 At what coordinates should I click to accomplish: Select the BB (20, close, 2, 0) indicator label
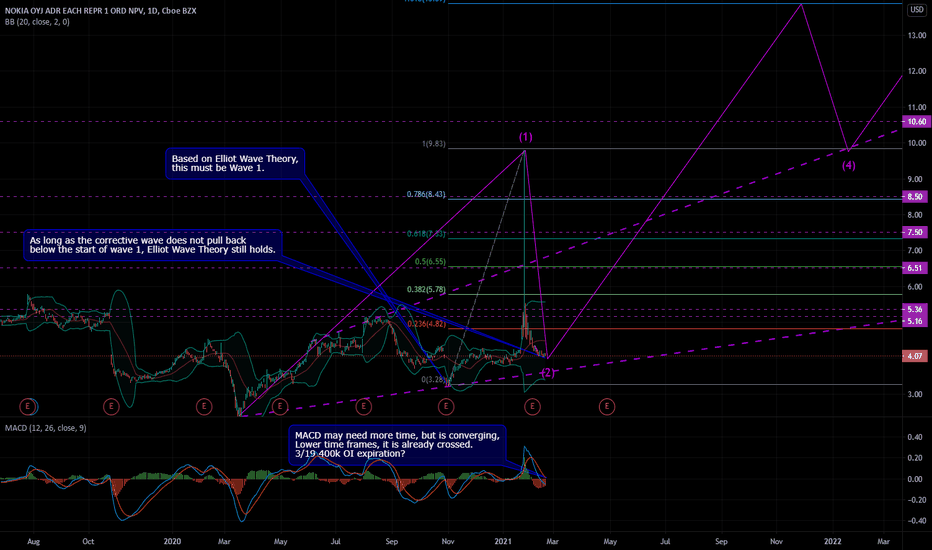pyautogui.click(x=37, y=22)
